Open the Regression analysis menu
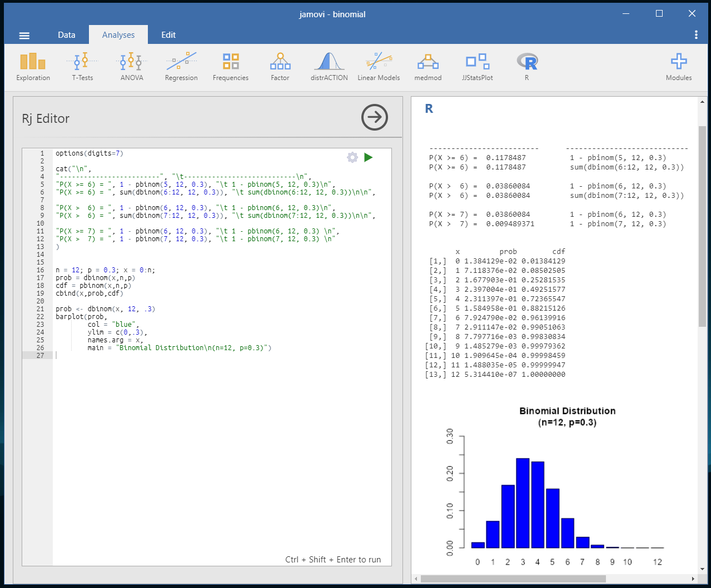Image resolution: width=711 pixels, height=588 pixels. pos(181,67)
